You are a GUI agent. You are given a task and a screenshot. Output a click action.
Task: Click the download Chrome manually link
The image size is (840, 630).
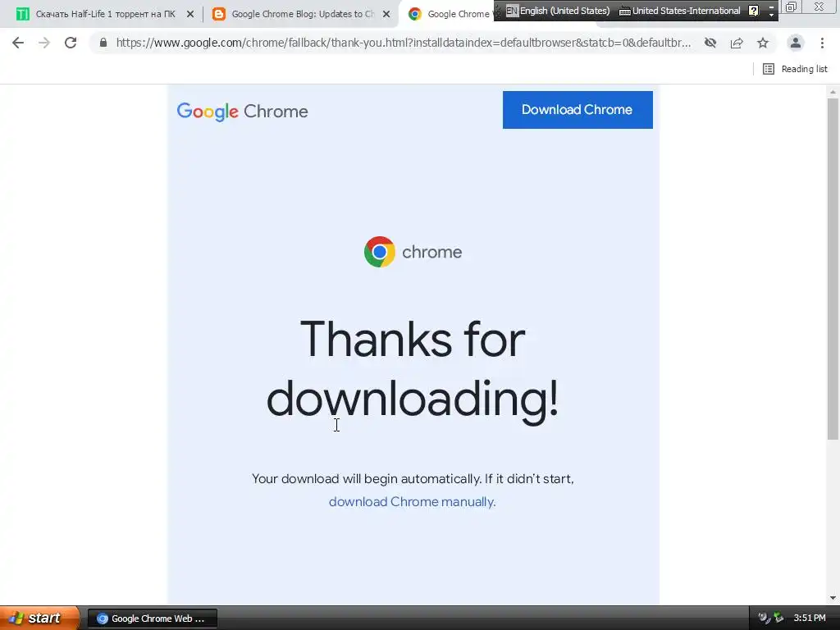click(x=412, y=502)
